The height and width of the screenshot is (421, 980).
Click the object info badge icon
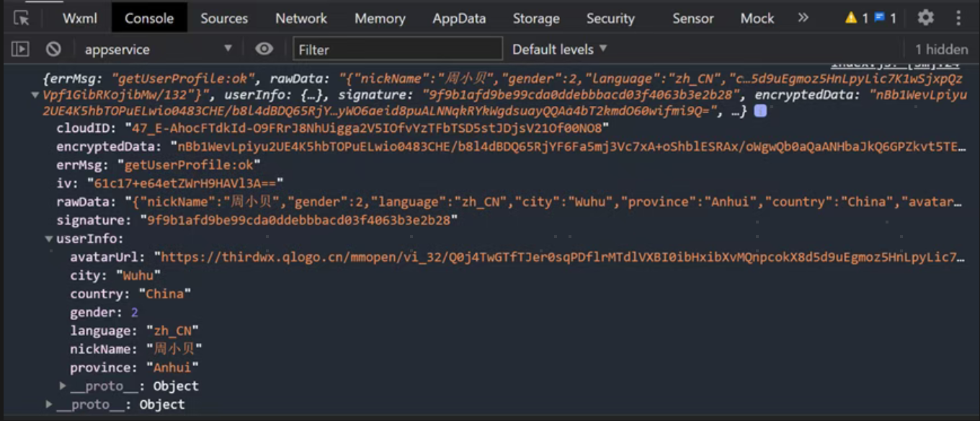[759, 112]
